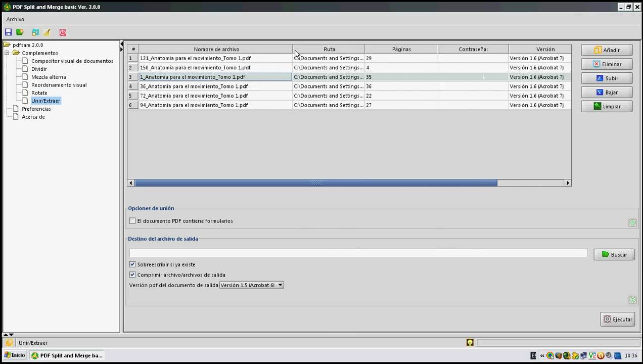Open 'Reordenamiento visual' plugin
The height and width of the screenshot is (364, 643).
point(59,85)
